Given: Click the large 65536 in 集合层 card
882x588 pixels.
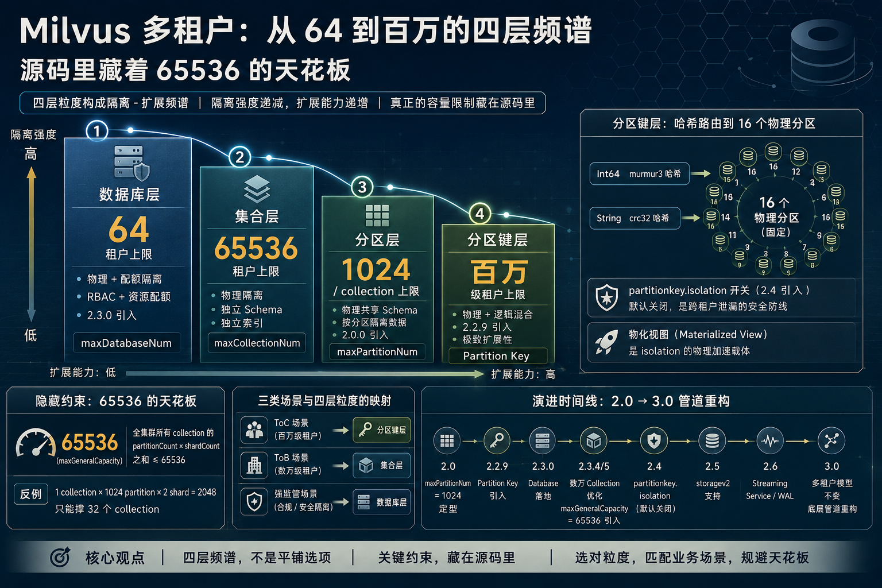Looking at the screenshot, I should pyautogui.click(x=256, y=249).
